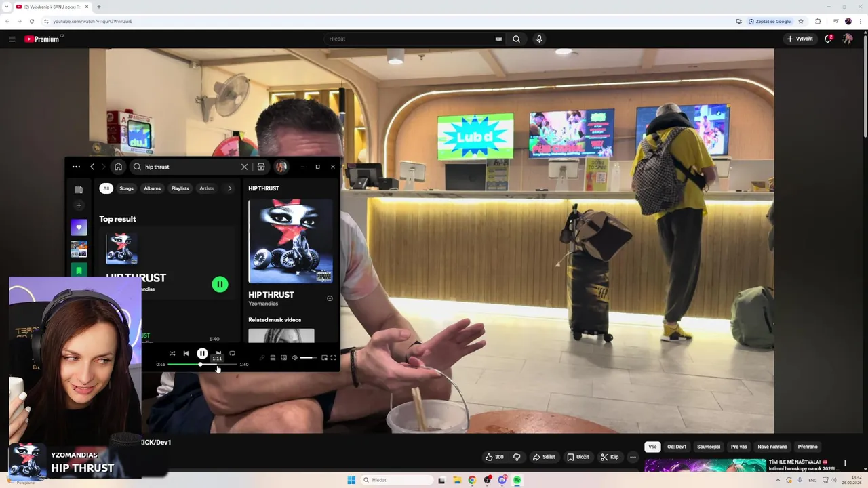Skip to previous track in Spotify
The width and height of the screenshot is (868, 488).
point(186,354)
